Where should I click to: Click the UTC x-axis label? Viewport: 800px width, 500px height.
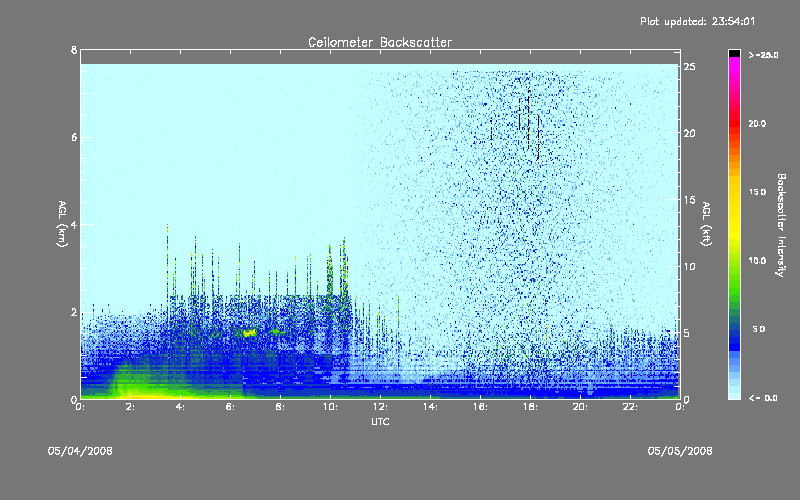[x=380, y=421]
